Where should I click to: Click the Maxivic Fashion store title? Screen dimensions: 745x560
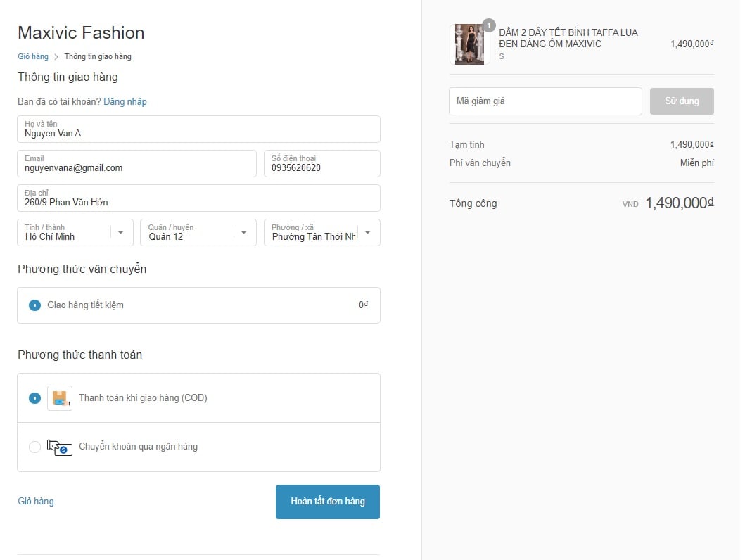(81, 33)
